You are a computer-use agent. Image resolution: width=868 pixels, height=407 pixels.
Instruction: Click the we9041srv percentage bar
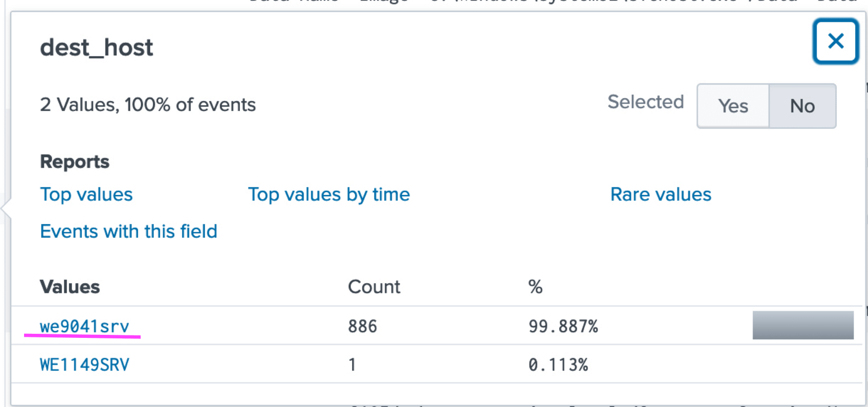point(802,325)
